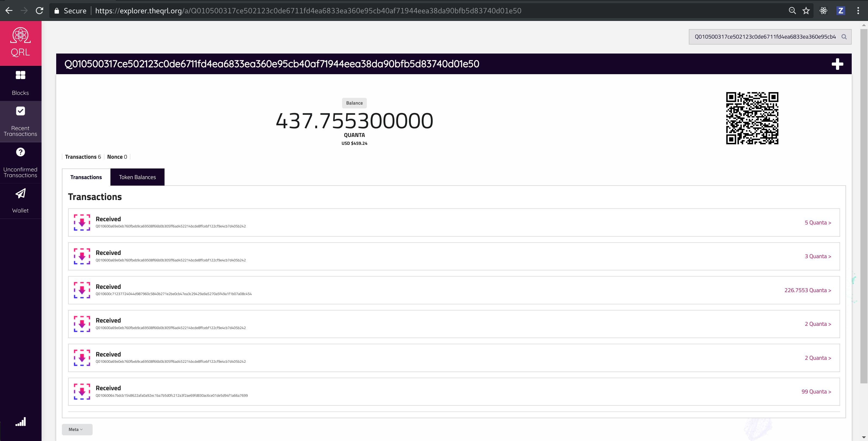Click the plus icon in the address header
This screenshot has height=441, width=868.
click(837, 64)
